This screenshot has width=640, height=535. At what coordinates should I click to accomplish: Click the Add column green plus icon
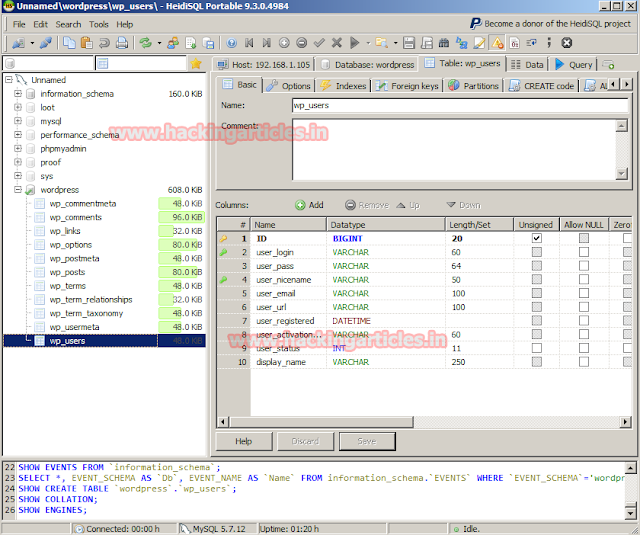(300, 205)
